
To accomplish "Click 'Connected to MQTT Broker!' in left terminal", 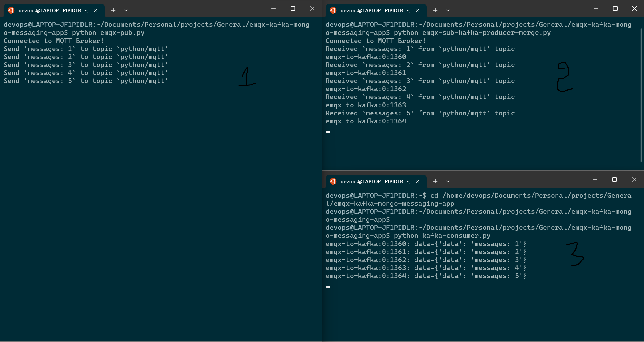I will click(54, 41).
